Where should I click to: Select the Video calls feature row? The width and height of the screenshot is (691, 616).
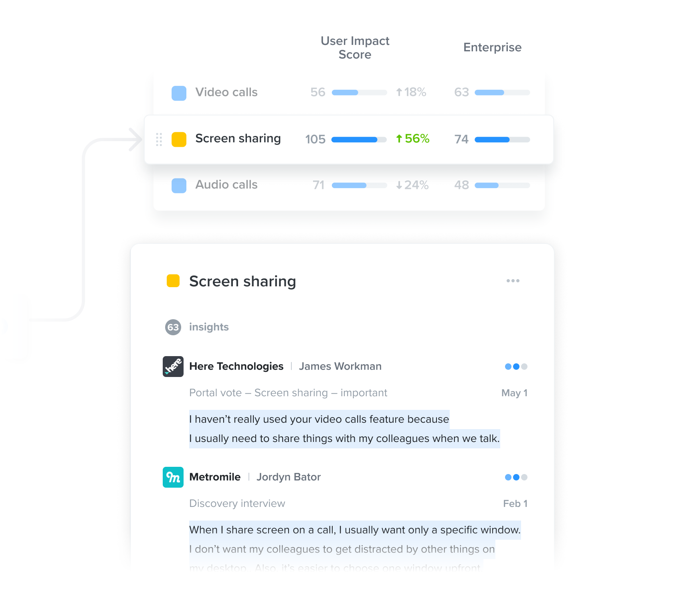pyautogui.click(x=349, y=93)
